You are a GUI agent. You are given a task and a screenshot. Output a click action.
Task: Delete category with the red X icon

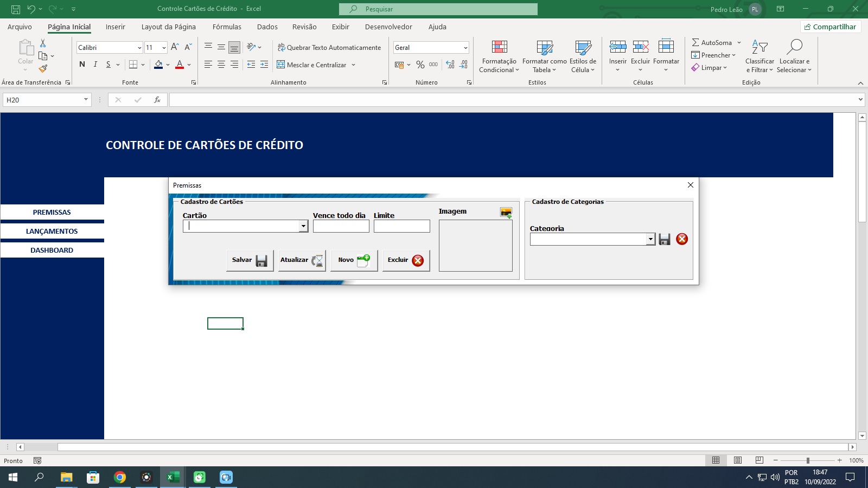point(682,239)
